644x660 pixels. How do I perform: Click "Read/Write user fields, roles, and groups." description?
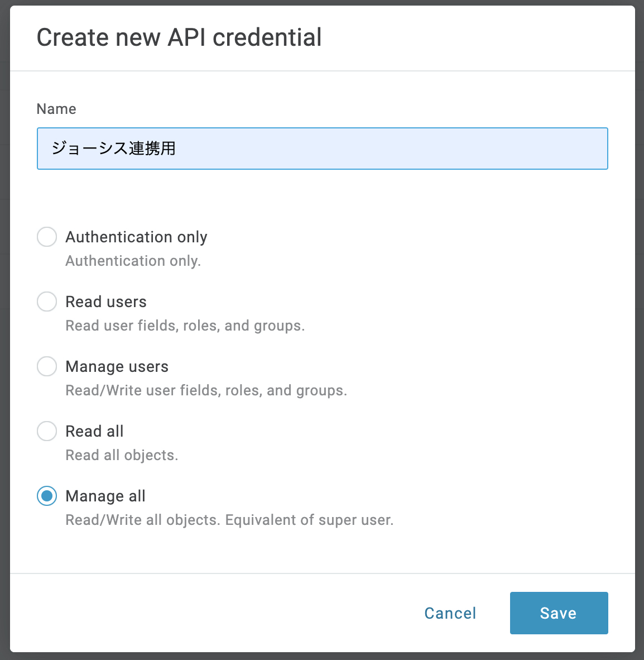(206, 390)
